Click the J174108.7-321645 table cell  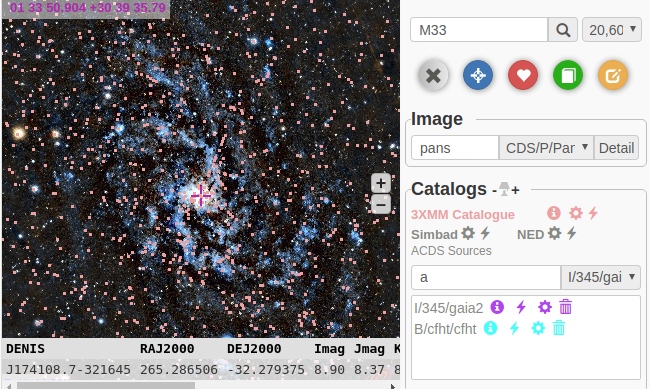(x=68, y=369)
